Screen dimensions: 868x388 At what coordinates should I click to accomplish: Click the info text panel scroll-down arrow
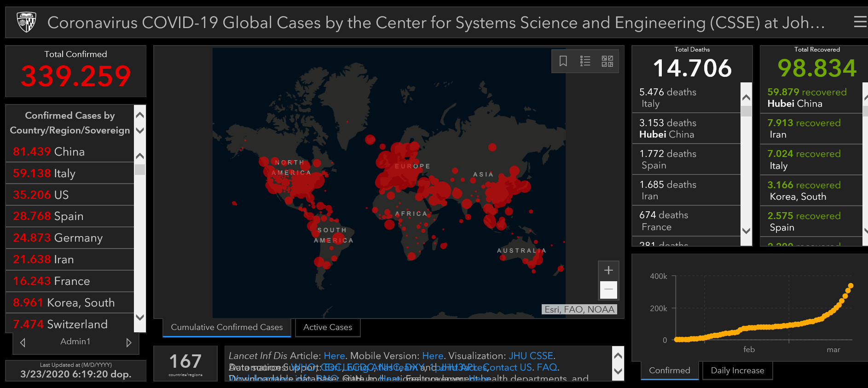[618, 371]
